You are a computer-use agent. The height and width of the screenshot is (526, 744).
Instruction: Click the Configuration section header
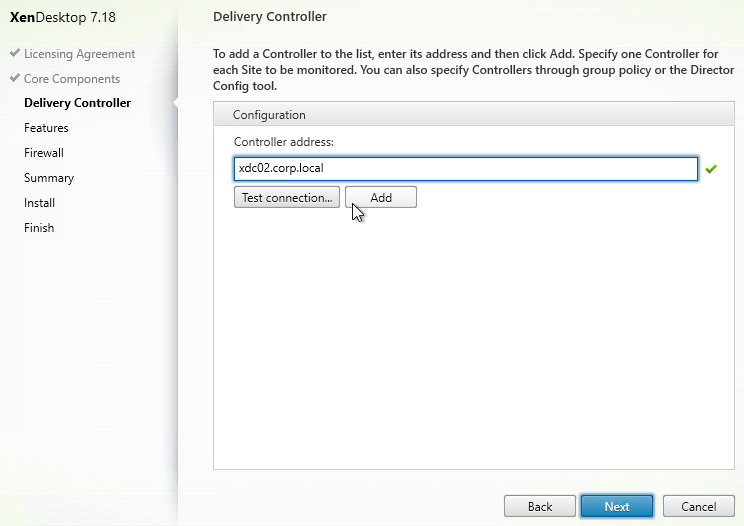click(474, 114)
